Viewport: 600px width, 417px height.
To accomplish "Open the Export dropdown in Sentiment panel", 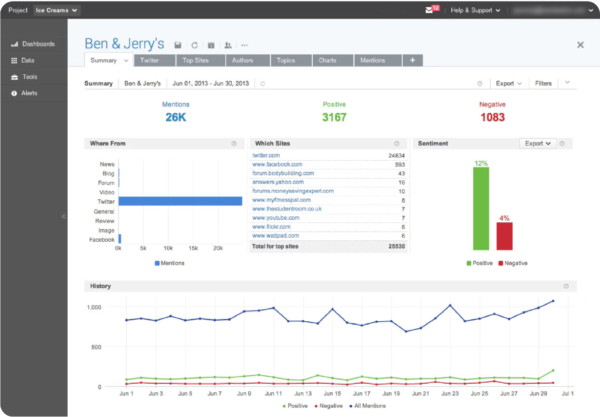I will click(538, 143).
